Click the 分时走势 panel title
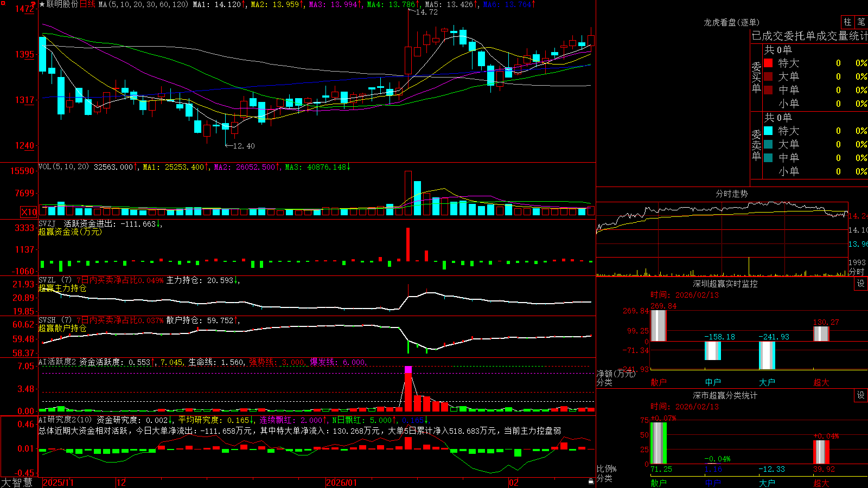This screenshot has height=488, width=868. tap(731, 194)
